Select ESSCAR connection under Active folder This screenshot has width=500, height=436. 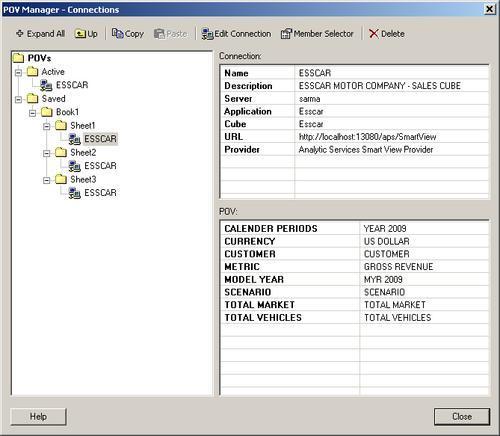(x=72, y=85)
